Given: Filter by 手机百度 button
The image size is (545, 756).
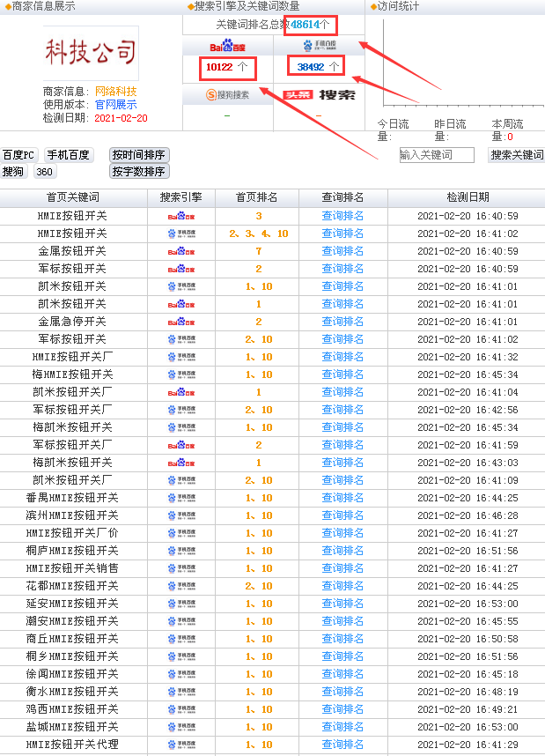Looking at the screenshot, I should tap(69, 155).
